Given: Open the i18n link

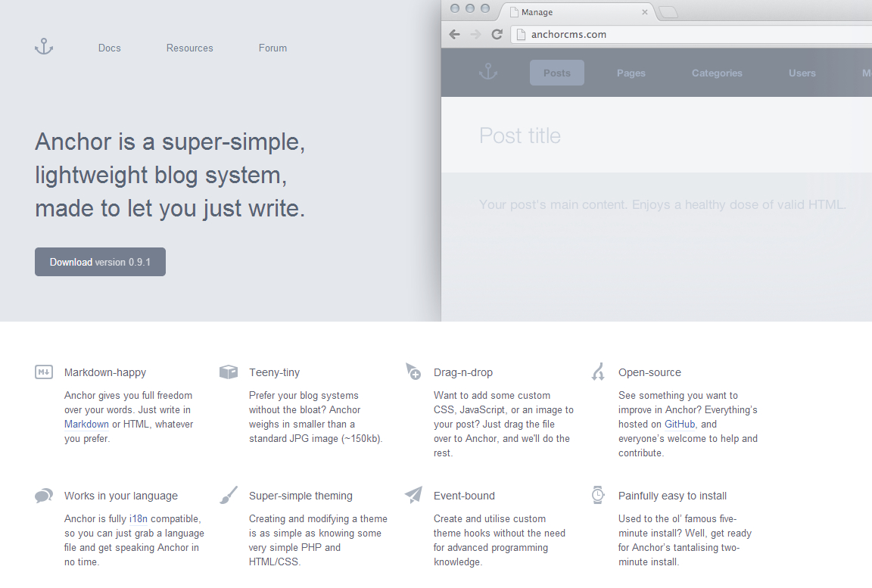Looking at the screenshot, I should [x=139, y=518].
